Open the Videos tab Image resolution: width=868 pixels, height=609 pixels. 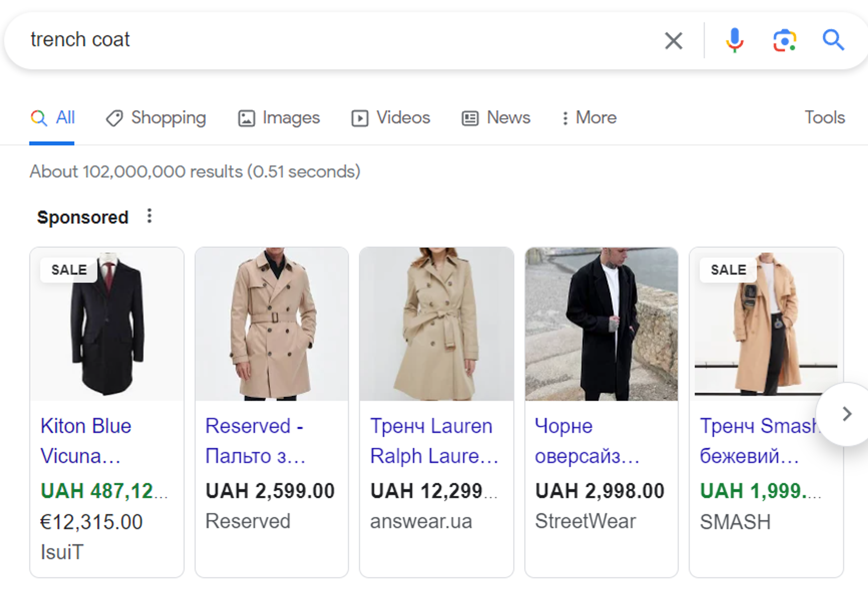pyautogui.click(x=391, y=118)
